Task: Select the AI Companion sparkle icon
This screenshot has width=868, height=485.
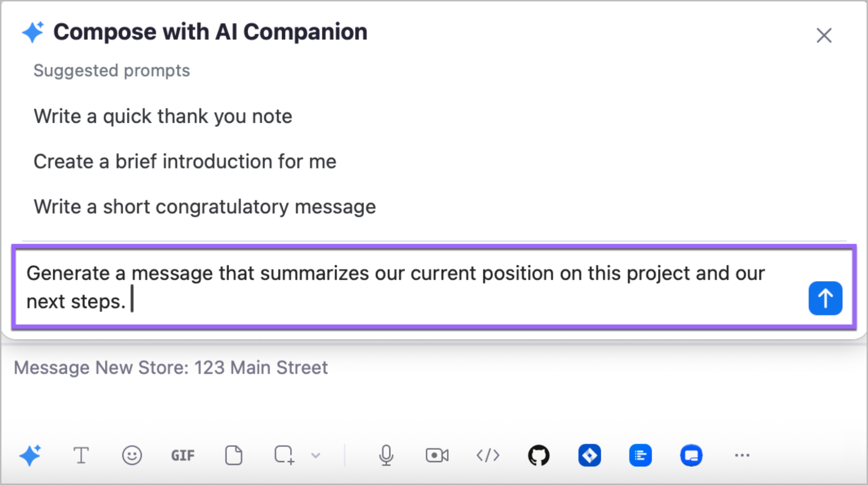Action: click(30, 455)
